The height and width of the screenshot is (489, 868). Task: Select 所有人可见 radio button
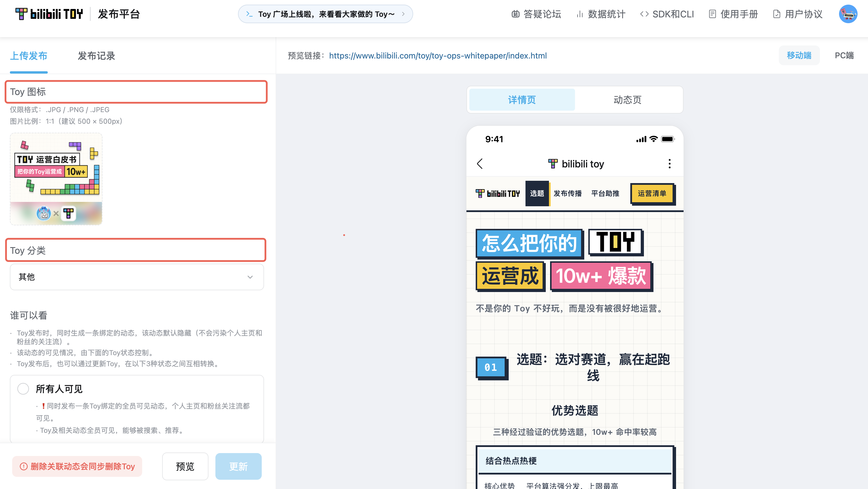[x=23, y=388]
